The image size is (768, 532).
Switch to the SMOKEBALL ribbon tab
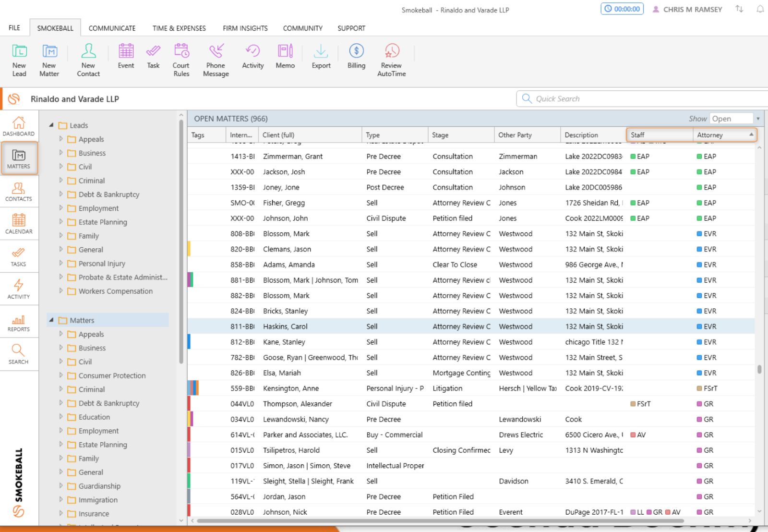pos(55,28)
